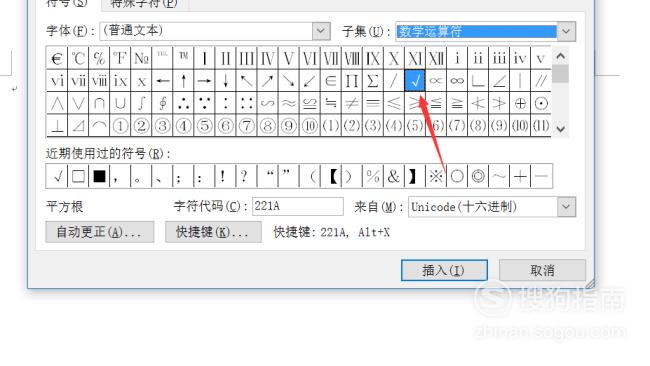Select the not-equal ≠ symbol
Screen dimensions: 650x366
pos(352,103)
